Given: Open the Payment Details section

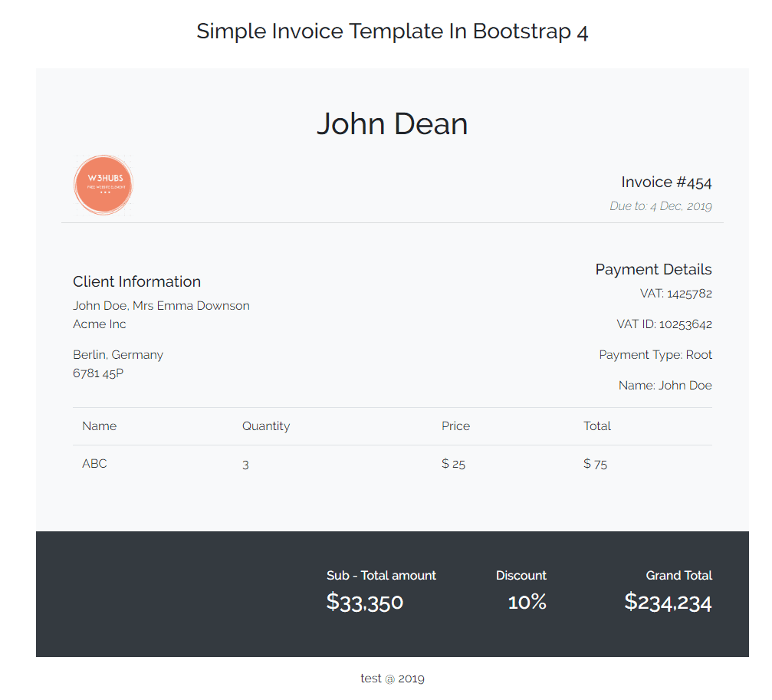Looking at the screenshot, I should coord(653,269).
